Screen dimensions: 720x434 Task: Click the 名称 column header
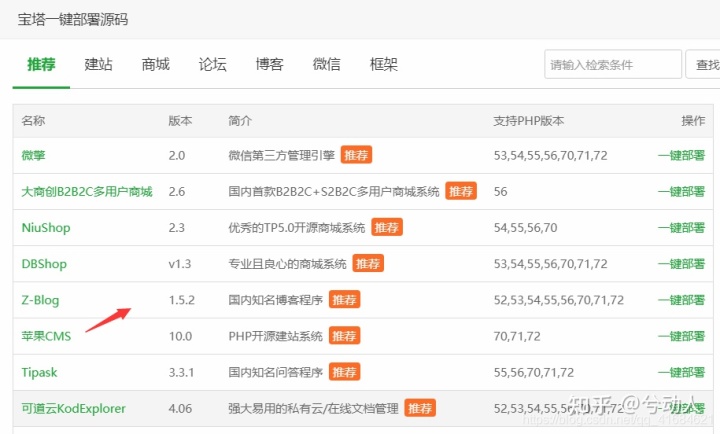click(33, 121)
